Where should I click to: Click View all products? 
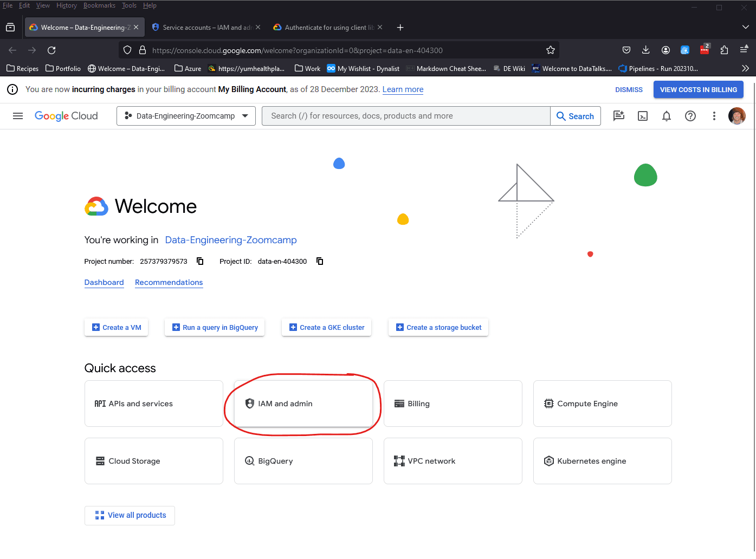coord(130,515)
